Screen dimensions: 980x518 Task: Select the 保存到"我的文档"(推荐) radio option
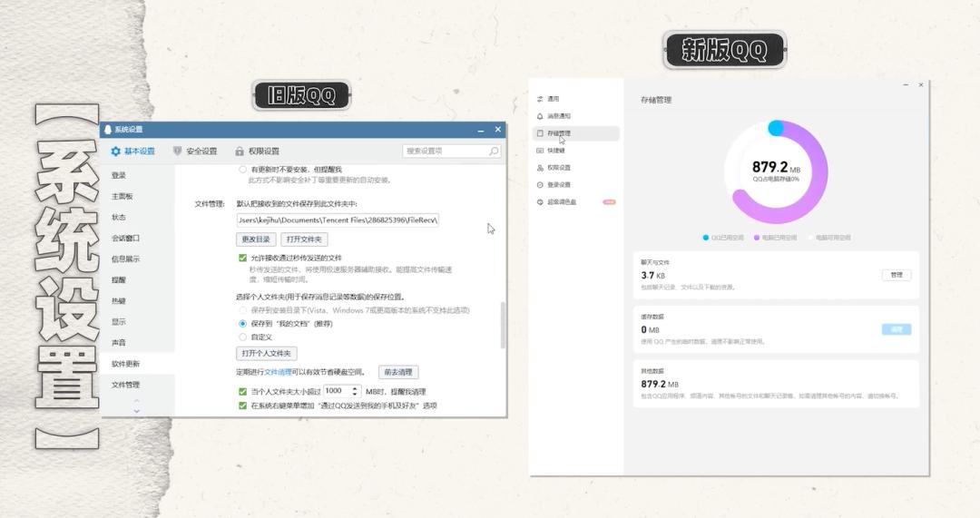242,324
